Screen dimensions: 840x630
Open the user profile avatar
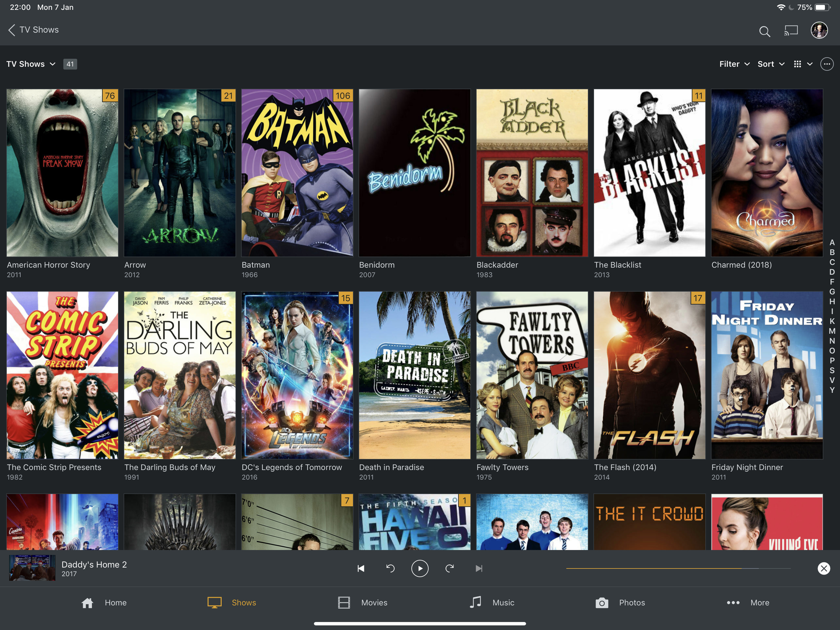819,30
